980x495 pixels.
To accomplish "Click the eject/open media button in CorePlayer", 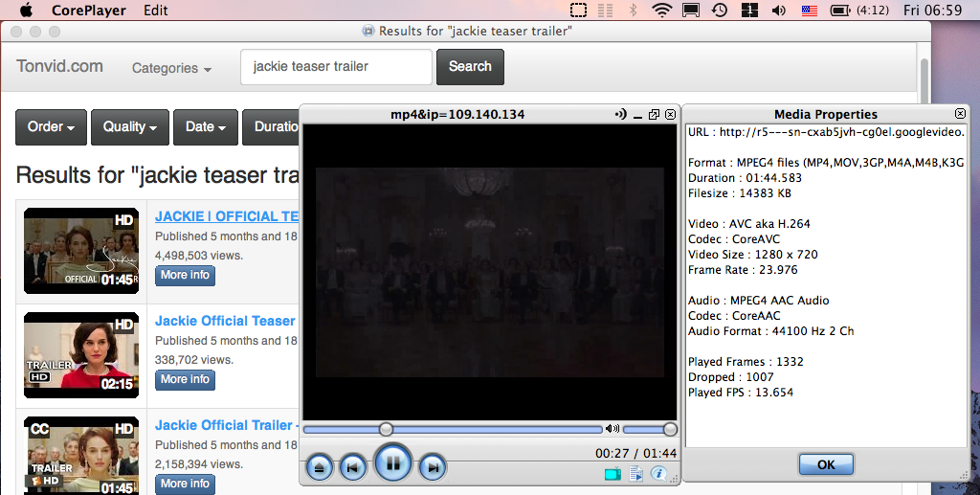I will click(320, 467).
